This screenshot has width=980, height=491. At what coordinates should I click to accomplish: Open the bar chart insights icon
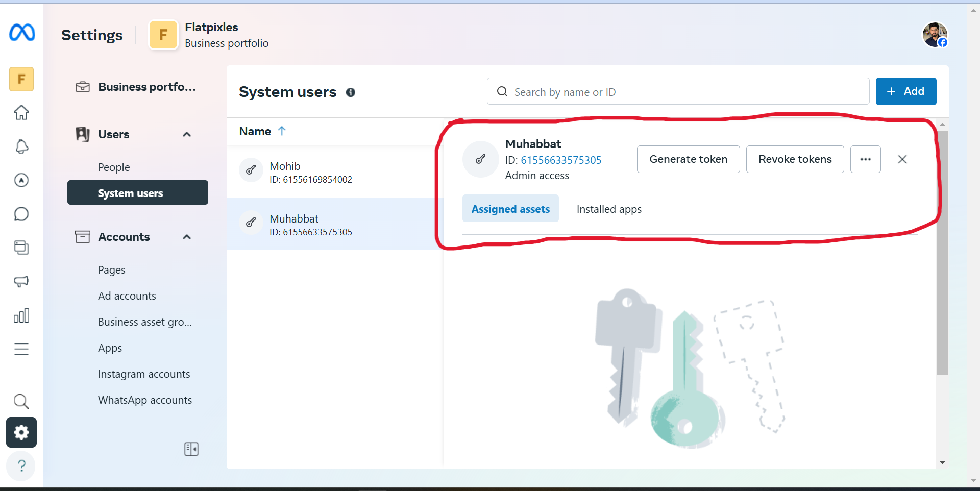[x=21, y=315]
